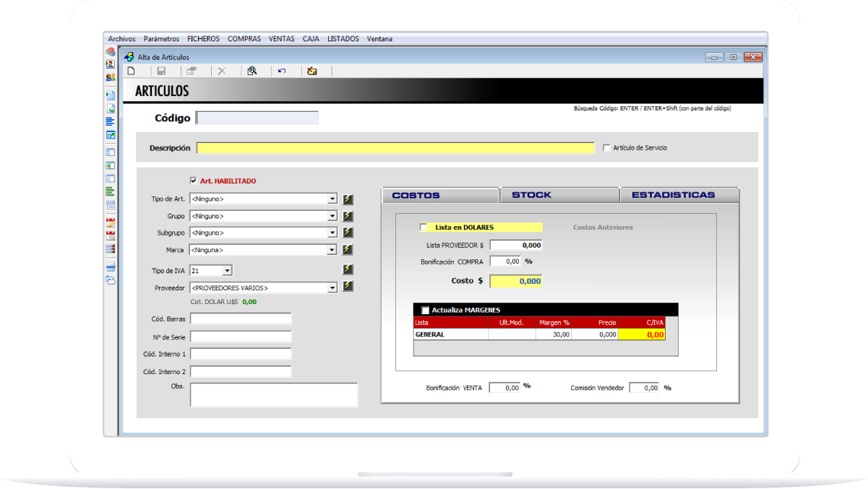The width and height of the screenshot is (868, 489).
Task: Click the undo arrow toolbar icon
Action: point(282,71)
